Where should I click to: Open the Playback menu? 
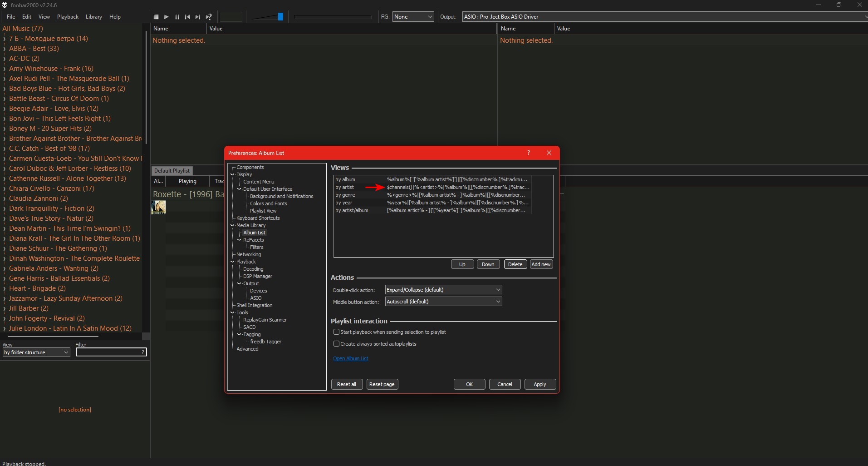point(68,17)
